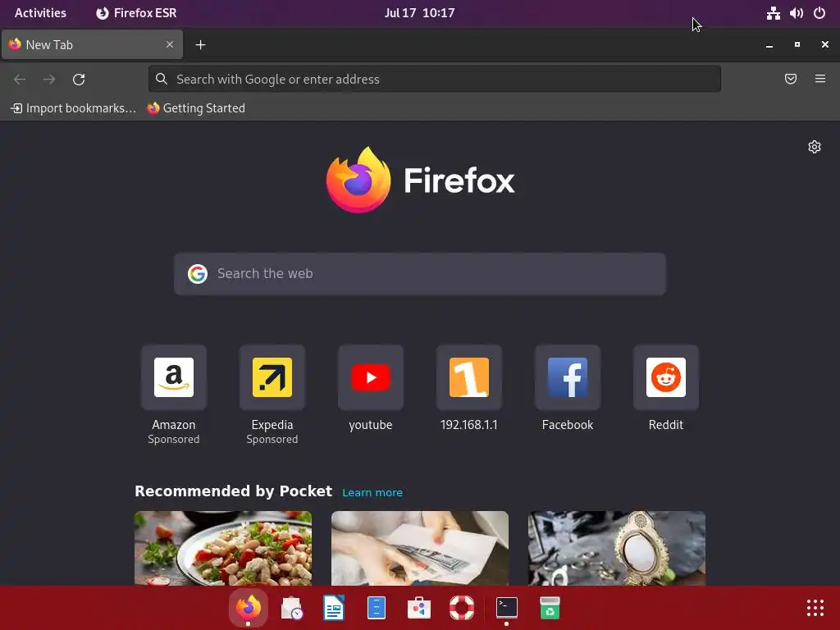
Task: Follow the Learn more Pocket link
Action: (x=372, y=492)
